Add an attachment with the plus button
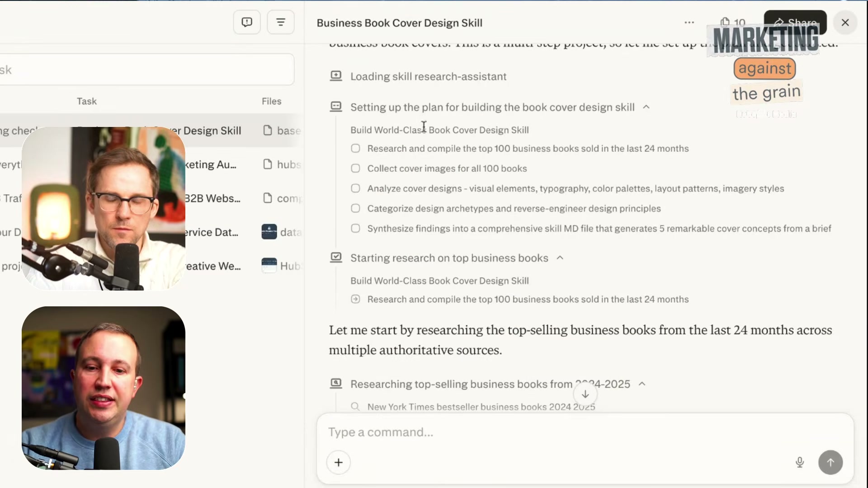This screenshot has width=868, height=488. (338, 462)
